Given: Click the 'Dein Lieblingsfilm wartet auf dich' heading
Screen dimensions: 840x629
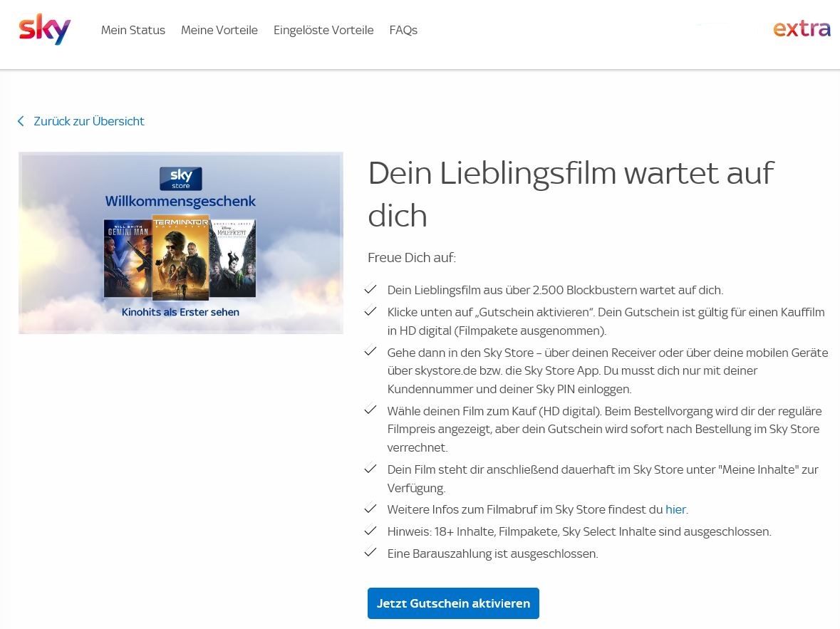Looking at the screenshot, I should tap(571, 194).
